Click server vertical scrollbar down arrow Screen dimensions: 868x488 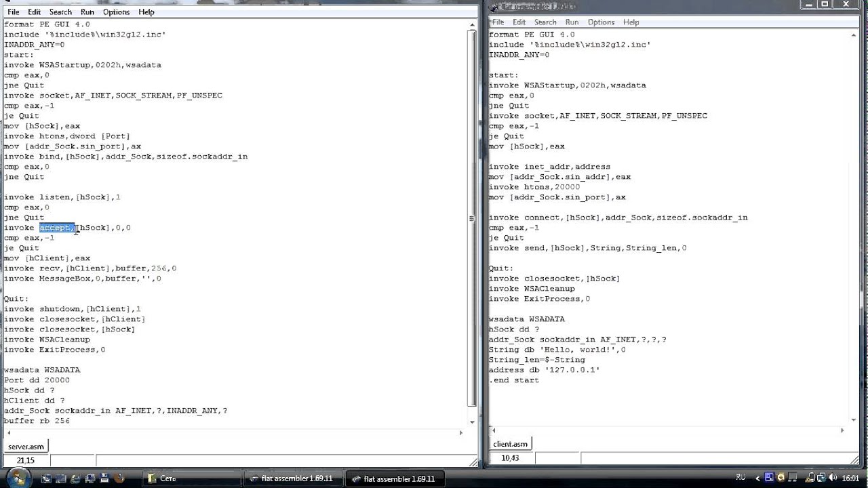click(x=472, y=422)
